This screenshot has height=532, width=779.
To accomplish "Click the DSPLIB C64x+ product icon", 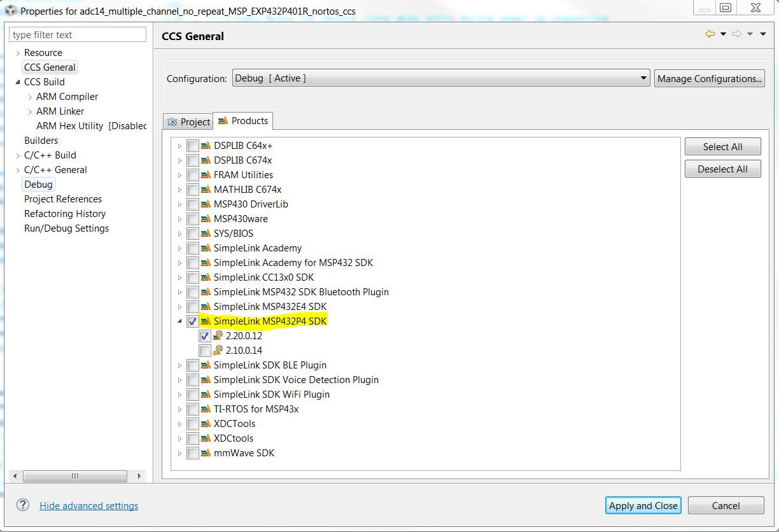I will click(206, 146).
